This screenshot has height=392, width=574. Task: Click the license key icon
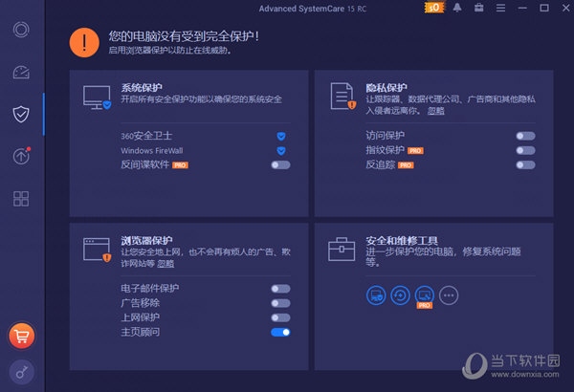tap(22, 372)
